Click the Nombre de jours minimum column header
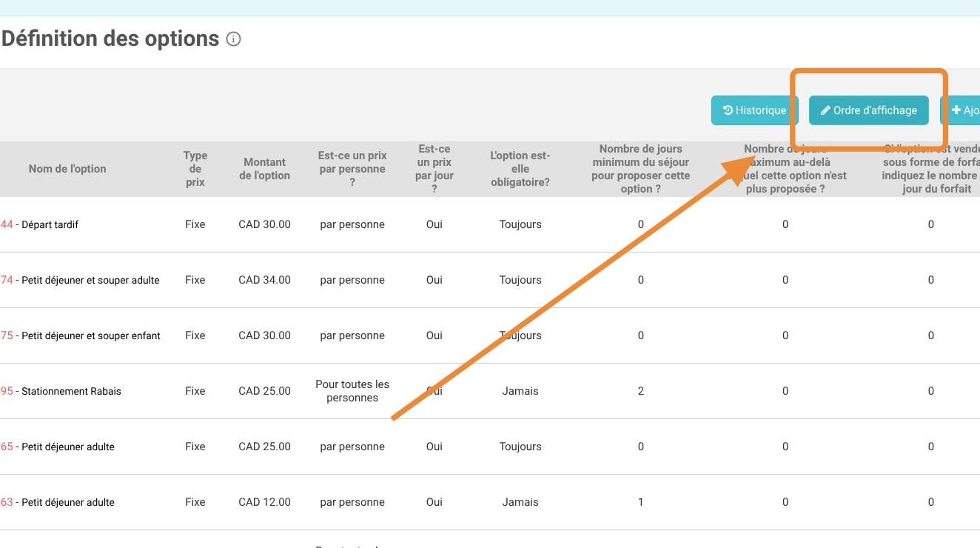Image resolution: width=980 pixels, height=548 pixels. 641,169
